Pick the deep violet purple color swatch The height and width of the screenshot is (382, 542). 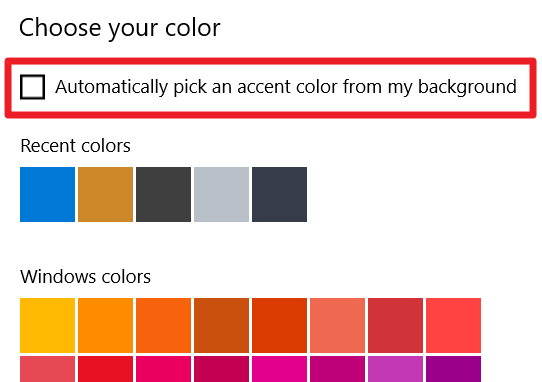[x=454, y=369]
